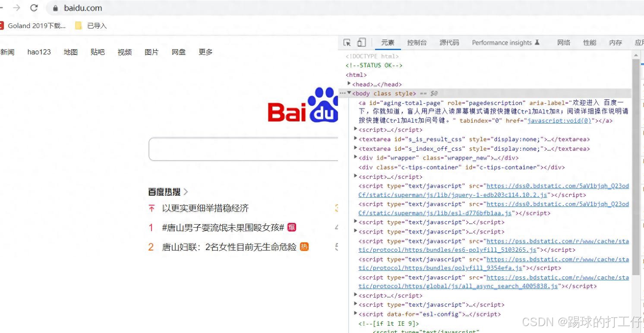Click the three-dots beside the body node
The height and width of the screenshot is (333, 644).
pyautogui.click(x=343, y=93)
